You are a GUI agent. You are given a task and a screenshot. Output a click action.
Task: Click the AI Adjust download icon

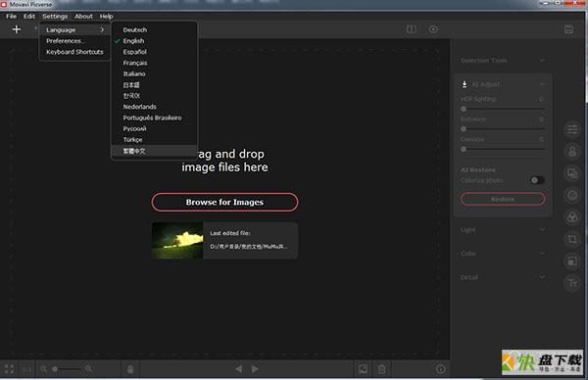click(465, 84)
